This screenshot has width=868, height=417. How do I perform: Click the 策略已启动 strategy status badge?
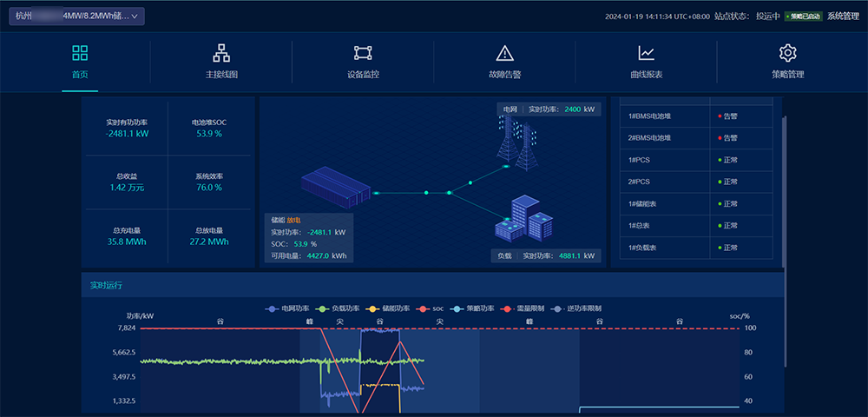pyautogui.click(x=802, y=16)
